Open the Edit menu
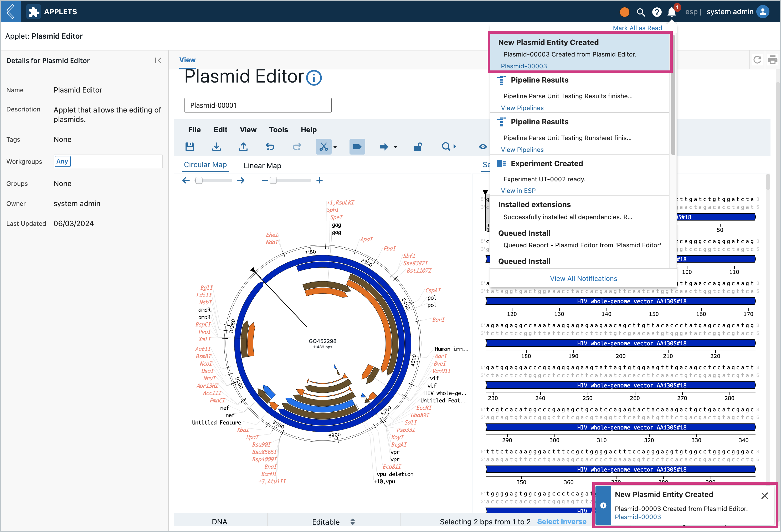This screenshot has height=532, width=781. 220,130
